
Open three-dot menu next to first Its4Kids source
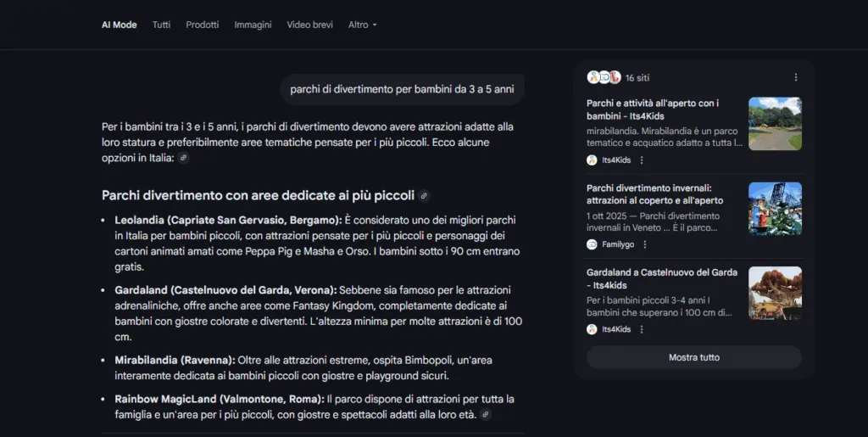pos(642,160)
